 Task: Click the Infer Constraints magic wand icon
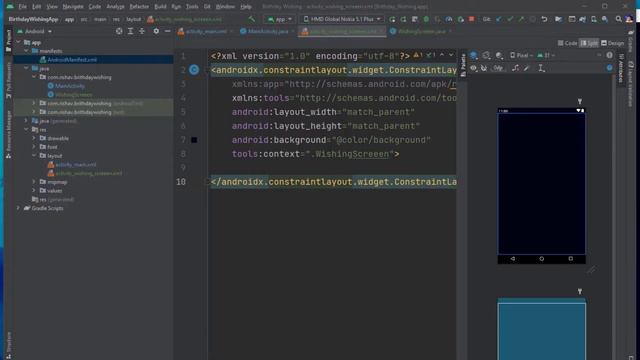point(527,68)
